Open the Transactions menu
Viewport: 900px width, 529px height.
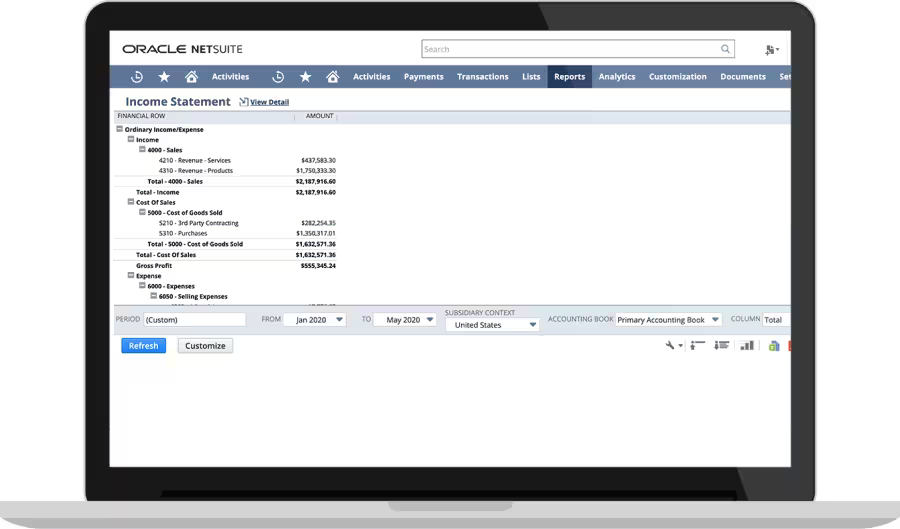pos(482,77)
